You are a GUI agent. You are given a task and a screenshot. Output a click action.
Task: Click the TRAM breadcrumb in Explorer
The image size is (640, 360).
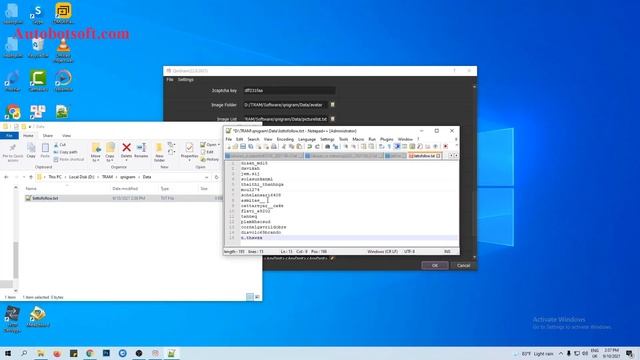[107, 177]
